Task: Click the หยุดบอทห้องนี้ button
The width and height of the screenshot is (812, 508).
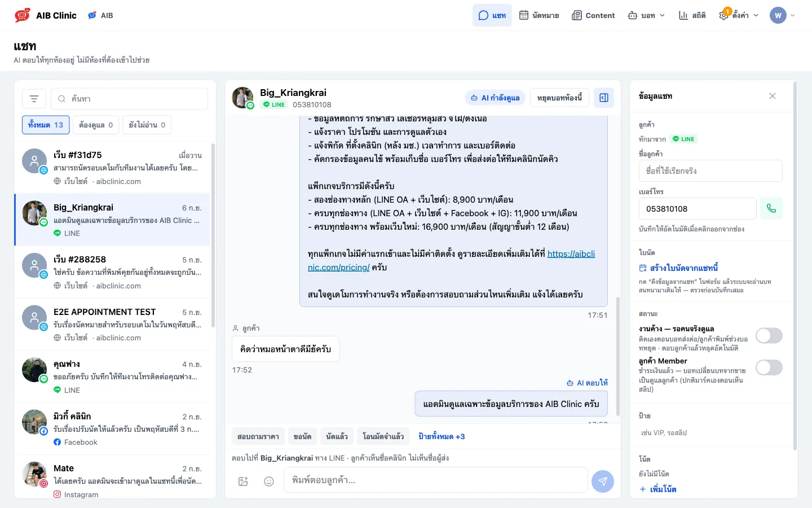Action: pyautogui.click(x=559, y=98)
